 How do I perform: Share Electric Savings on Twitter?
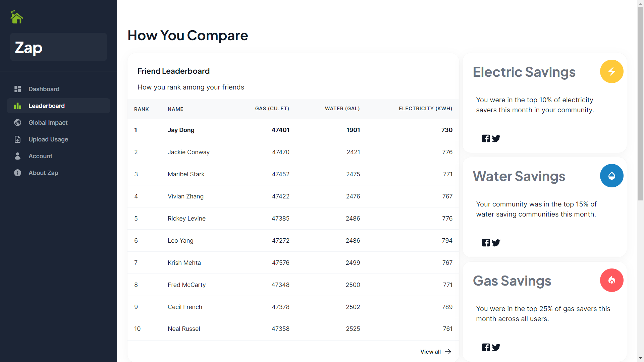[x=496, y=138]
